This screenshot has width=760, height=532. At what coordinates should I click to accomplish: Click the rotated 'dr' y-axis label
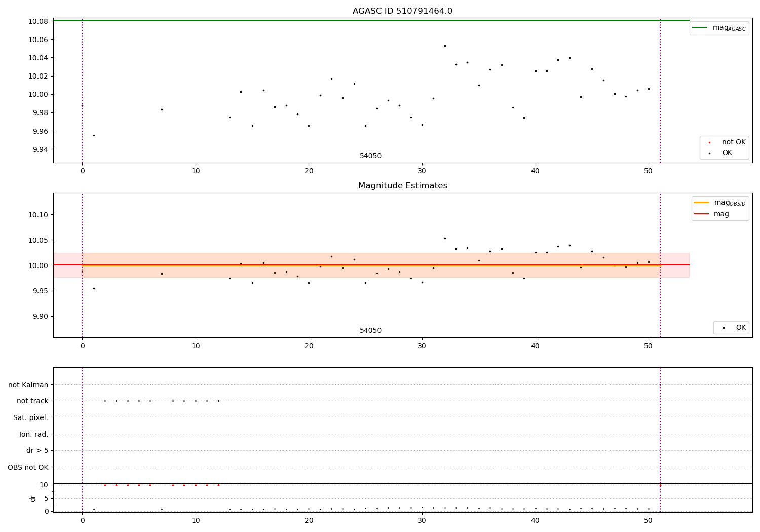[x=33, y=498]
